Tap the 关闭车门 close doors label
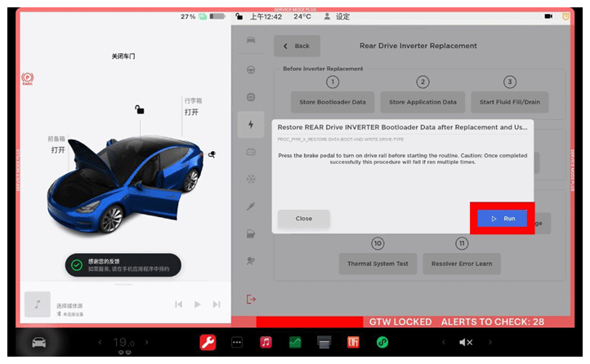590x364 pixels. click(x=123, y=56)
